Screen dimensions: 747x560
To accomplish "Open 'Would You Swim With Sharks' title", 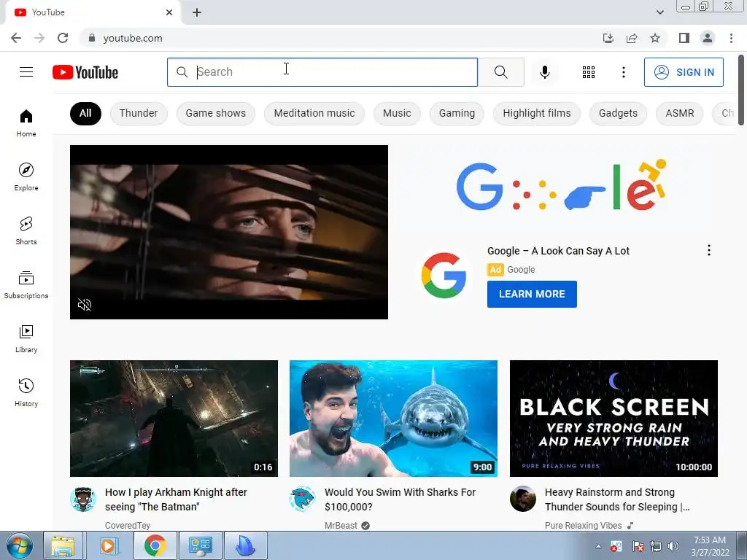I will 400,499.
